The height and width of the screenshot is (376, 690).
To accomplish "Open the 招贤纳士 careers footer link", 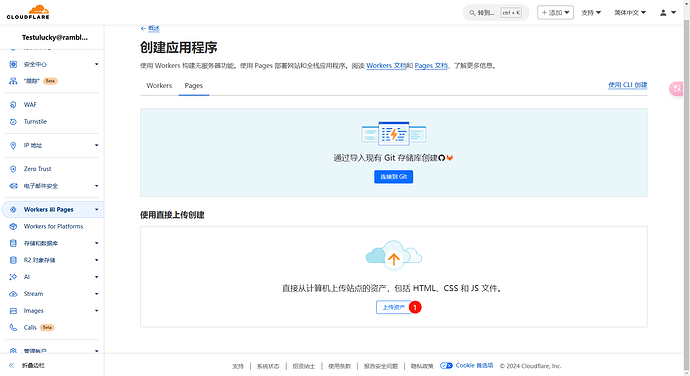I will coord(304,366).
